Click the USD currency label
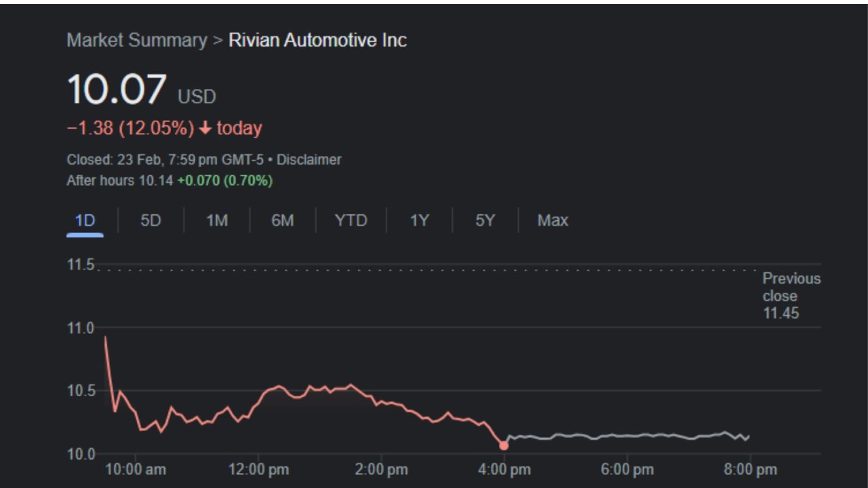Viewport: 868px width, 488px height. (197, 97)
